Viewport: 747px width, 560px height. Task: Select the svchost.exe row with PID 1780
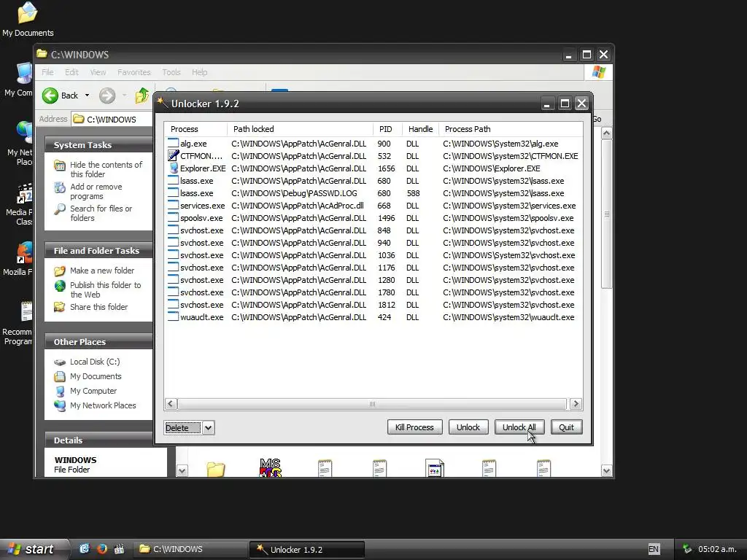point(373,292)
